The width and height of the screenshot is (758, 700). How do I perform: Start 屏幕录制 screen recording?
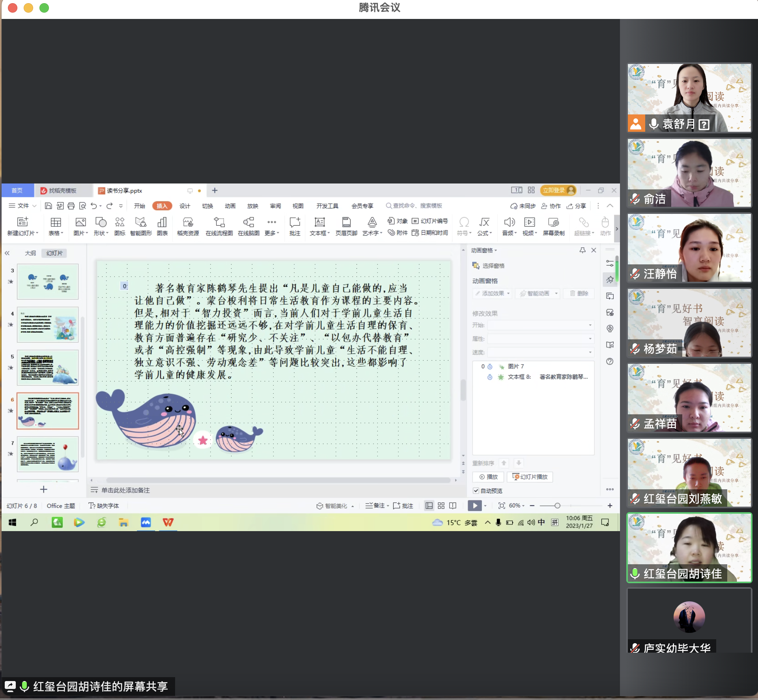click(553, 226)
